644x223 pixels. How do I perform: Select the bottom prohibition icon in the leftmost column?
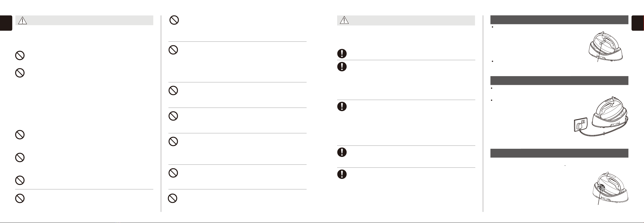(x=20, y=198)
